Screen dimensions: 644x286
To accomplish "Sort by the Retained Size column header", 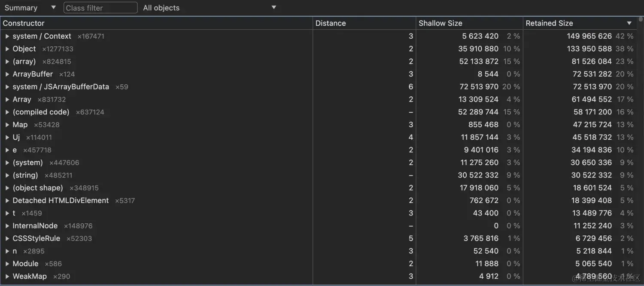I will coord(580,23).
